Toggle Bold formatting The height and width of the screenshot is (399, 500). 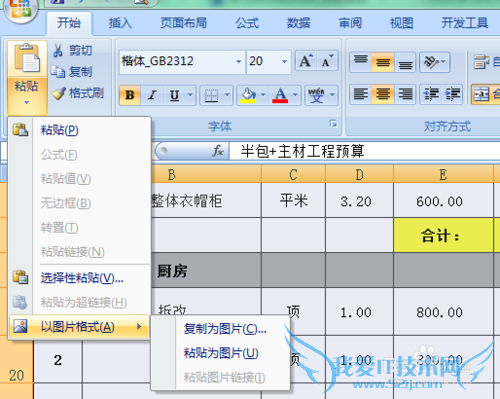(130, 95)
